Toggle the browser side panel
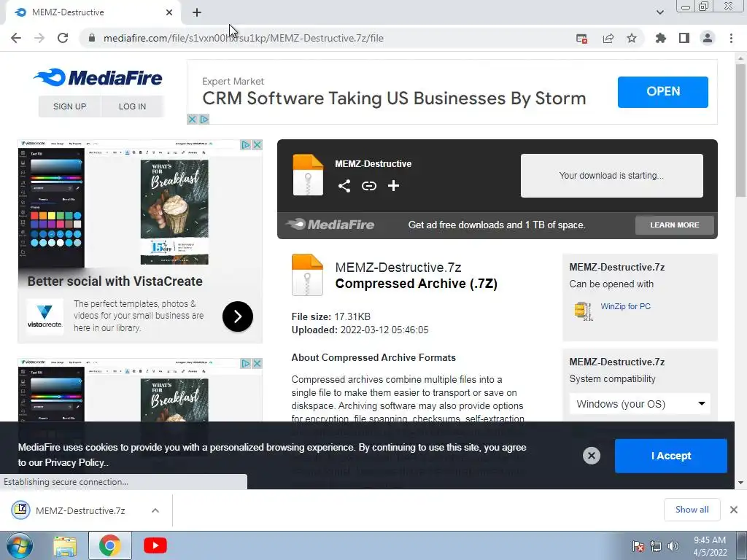Image resolution: width=747 pixels, height=560 pixels. [x=684, y=38]
